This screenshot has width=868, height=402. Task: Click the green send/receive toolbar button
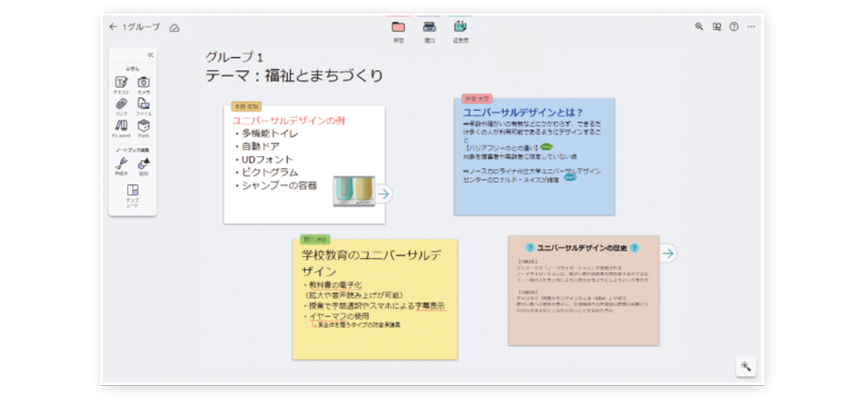point(460,27)
